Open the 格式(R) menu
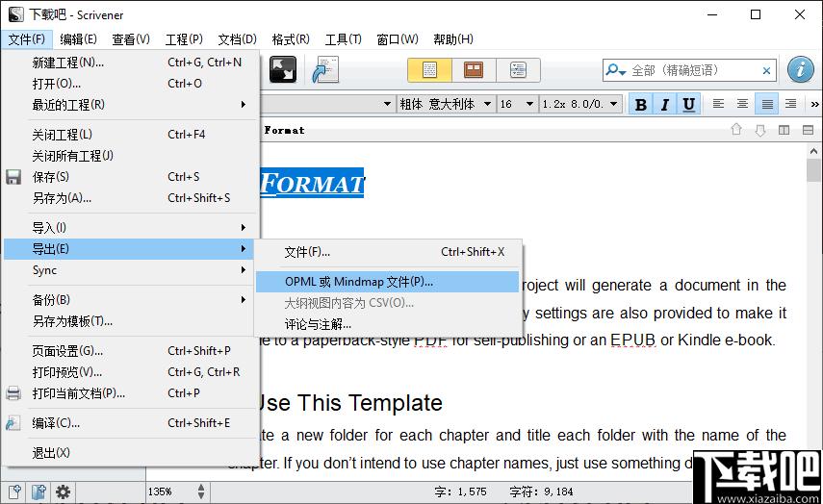This screenshot has width=823, height=504. 291,39
